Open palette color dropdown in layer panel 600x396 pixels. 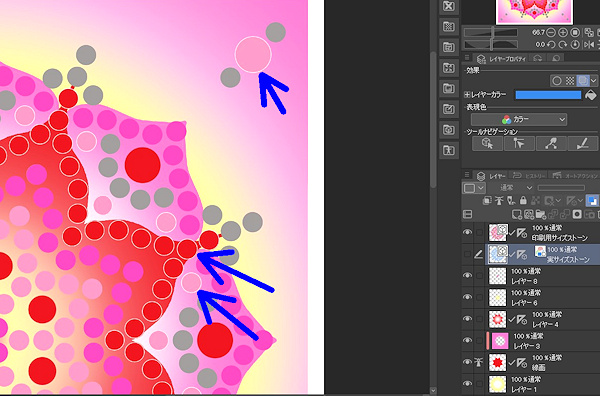(474, 188)
